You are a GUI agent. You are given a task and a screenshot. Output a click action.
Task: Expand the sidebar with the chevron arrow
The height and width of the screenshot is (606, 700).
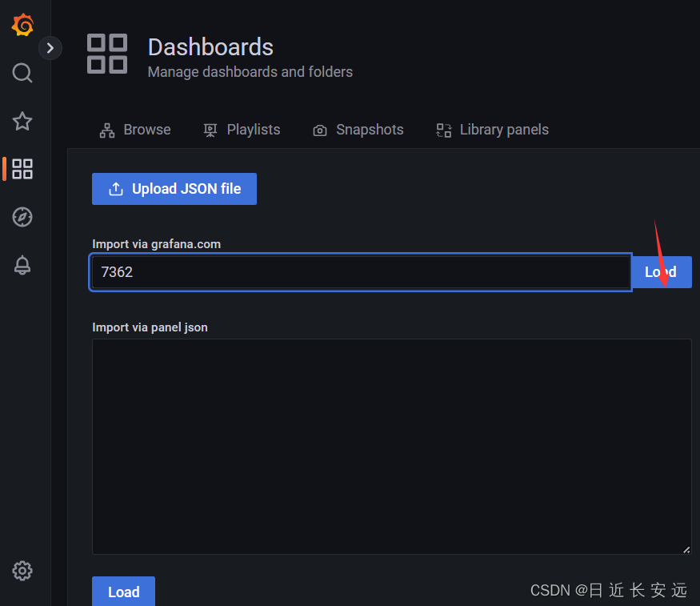point(50,48)
